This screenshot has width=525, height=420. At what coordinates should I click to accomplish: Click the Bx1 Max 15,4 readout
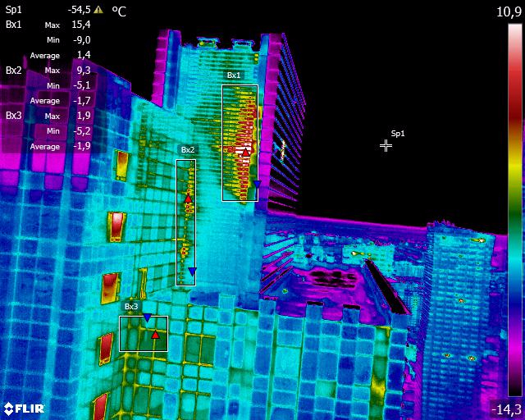[83, 25]
